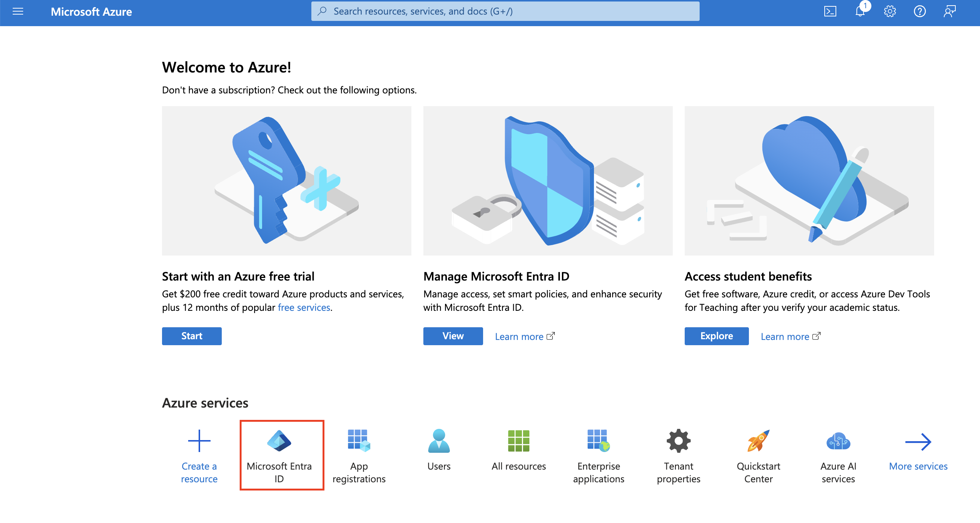980x523 pixels.
Task: Click 'Manage Microsoft Entra ID' heading
Action: (x=496, y=276)
